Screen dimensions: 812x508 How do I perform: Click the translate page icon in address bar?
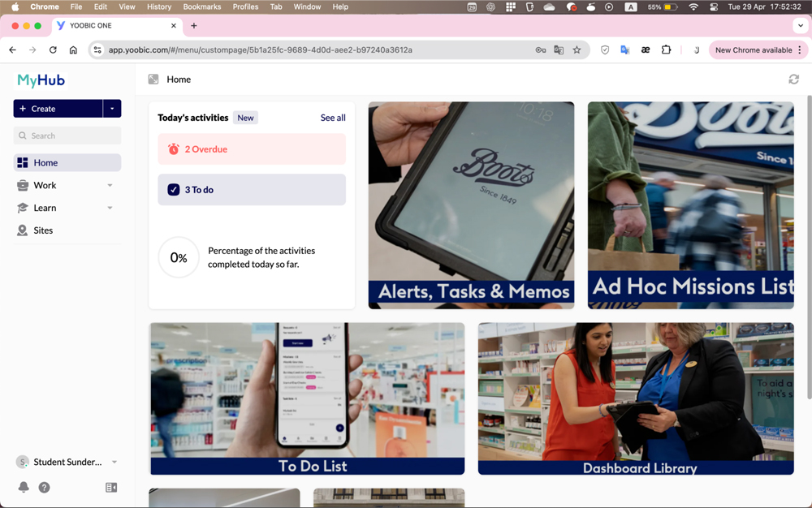(x=559, y=50)
